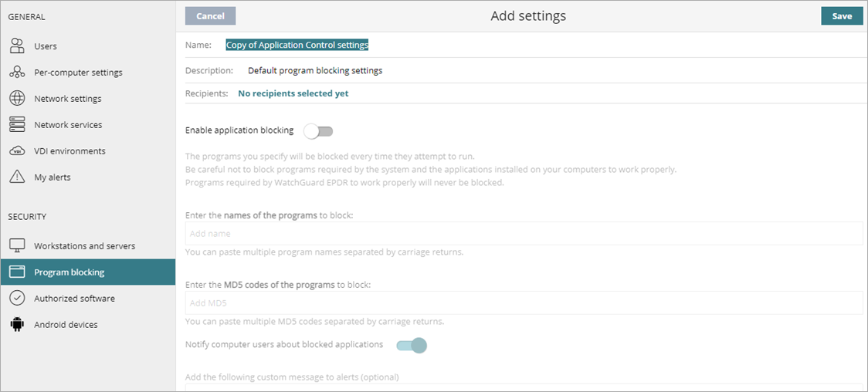This screenshot has width=868, height=392.
Task: Click the Add MD5 input field
Action: 524,303
